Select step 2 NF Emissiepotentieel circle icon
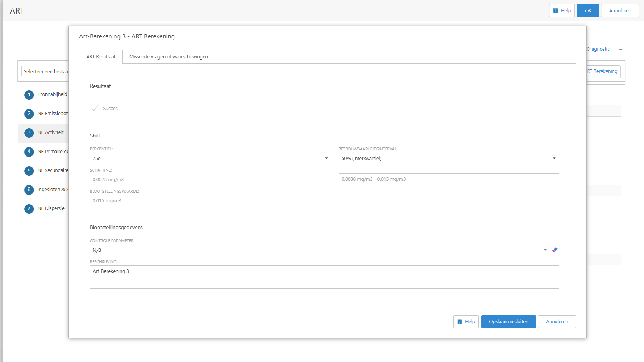 pyautogui.click(x=29, y=114)
